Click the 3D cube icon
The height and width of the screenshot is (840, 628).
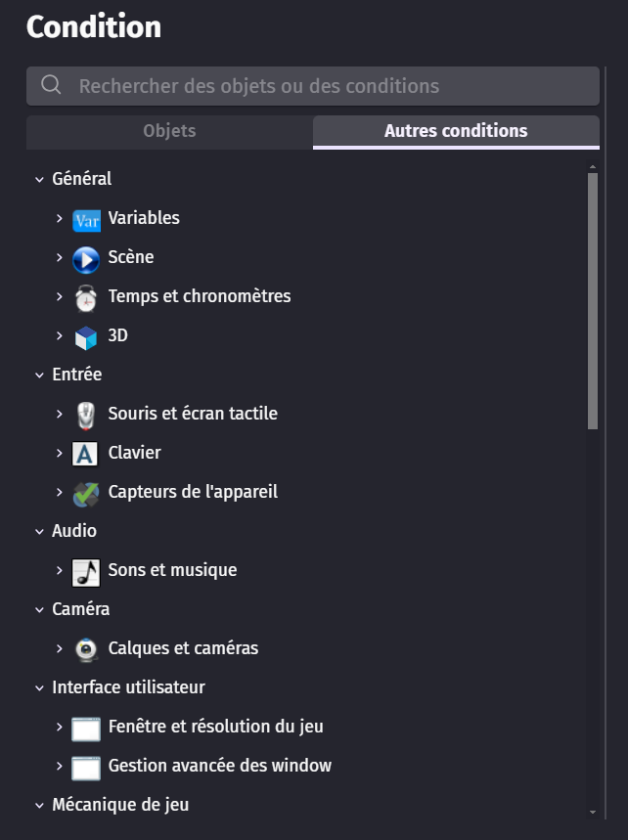coord(86,336)
